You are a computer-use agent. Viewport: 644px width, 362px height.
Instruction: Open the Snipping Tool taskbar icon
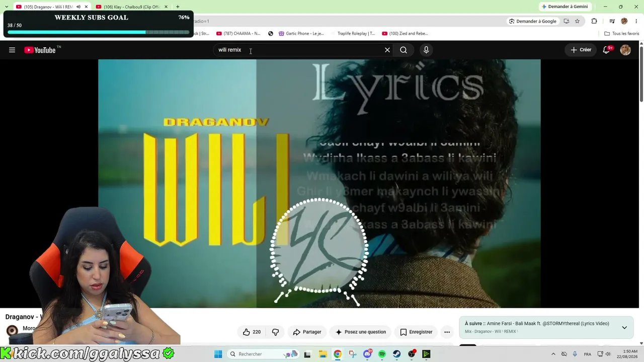point(352,354)
